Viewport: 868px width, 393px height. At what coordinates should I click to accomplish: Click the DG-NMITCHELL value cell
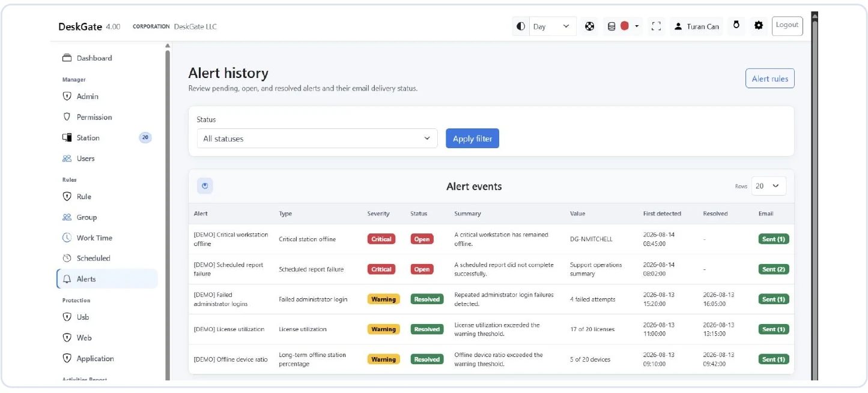(x=591, y=239)
